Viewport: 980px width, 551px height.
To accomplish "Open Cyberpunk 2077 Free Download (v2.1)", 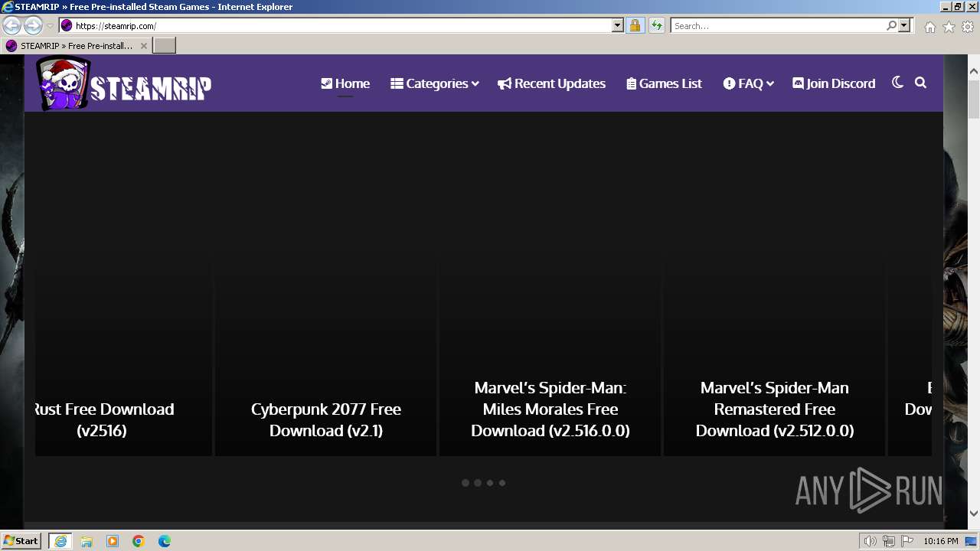I will (x=326, y=419).
